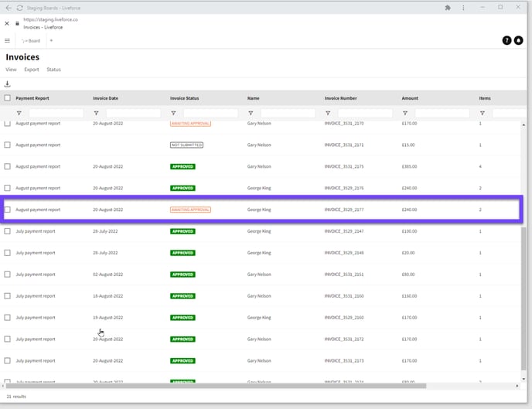Sort by the Invoice Status column header

click(x=185, y=98)
